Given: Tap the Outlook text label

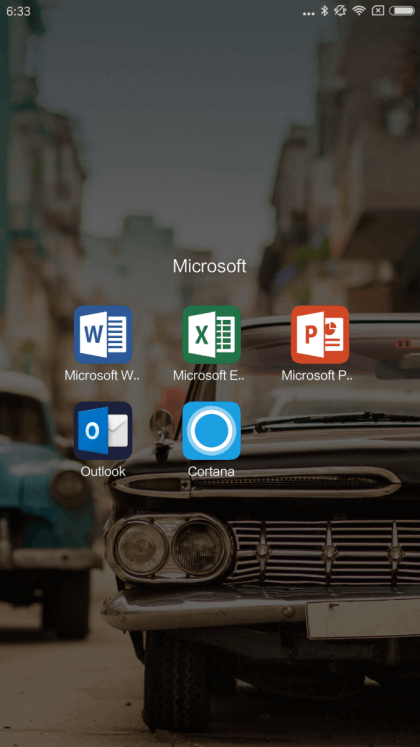Looking at the screenshot, I should tap(103, 472).
